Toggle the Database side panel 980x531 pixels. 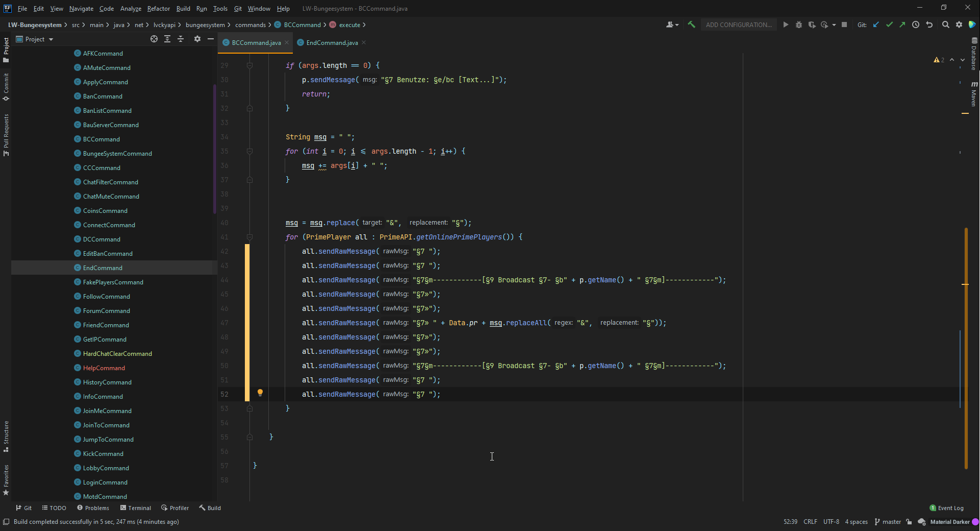click(974, 54)
